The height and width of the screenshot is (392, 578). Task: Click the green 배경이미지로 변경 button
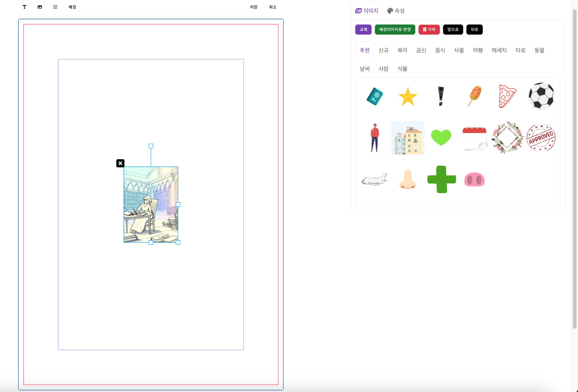coord(395,30)
